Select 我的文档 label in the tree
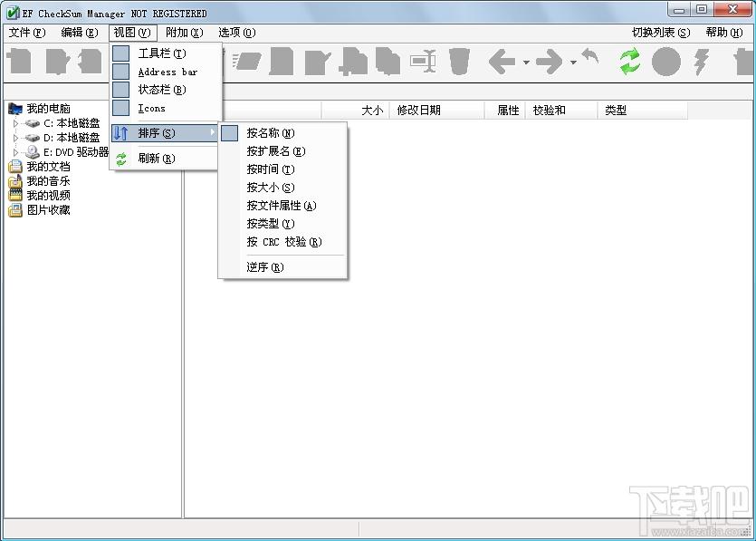The image size is (756, 541). 48,167
